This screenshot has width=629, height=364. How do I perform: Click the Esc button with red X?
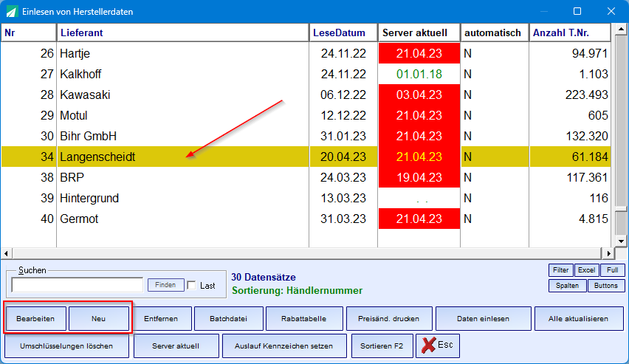[x=438, y=346]
